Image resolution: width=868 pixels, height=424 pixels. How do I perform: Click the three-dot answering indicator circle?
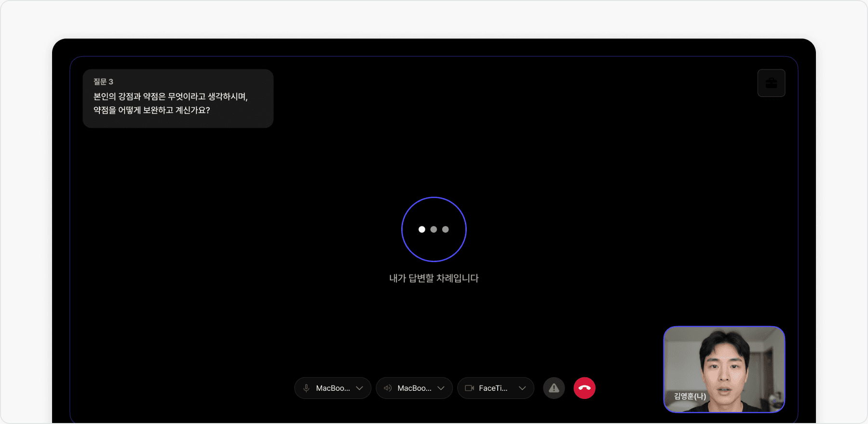pos(434,229)
